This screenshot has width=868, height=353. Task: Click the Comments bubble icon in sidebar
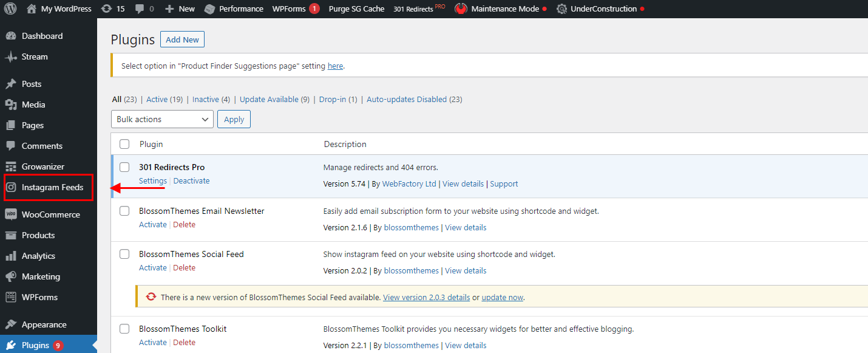tap(11, 146)
